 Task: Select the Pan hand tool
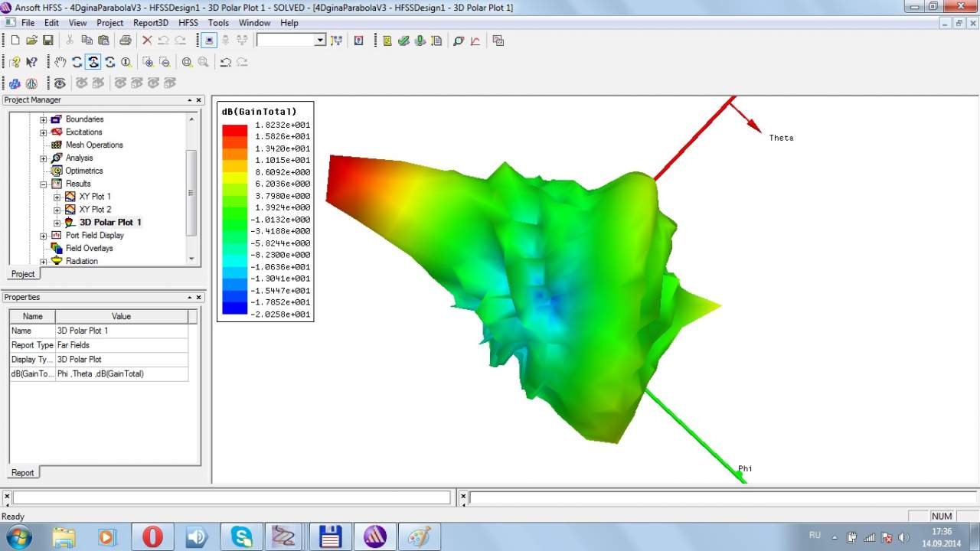(60, 62)
